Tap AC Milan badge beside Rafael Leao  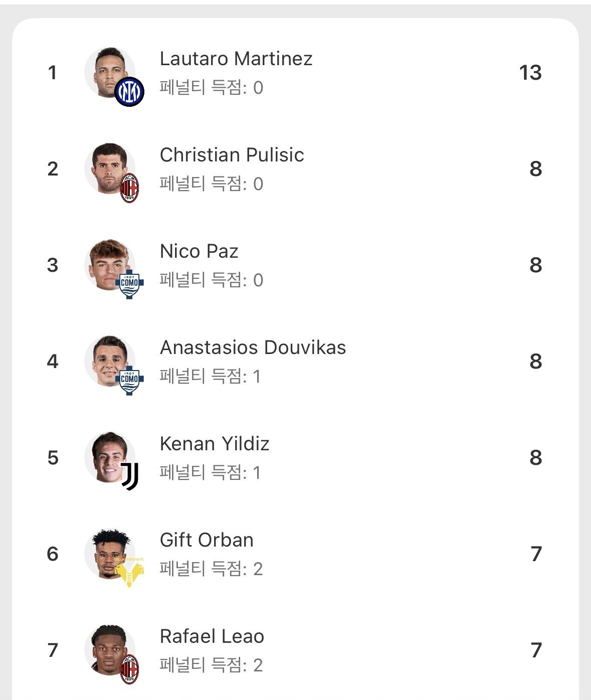click(x=129, y=669)
